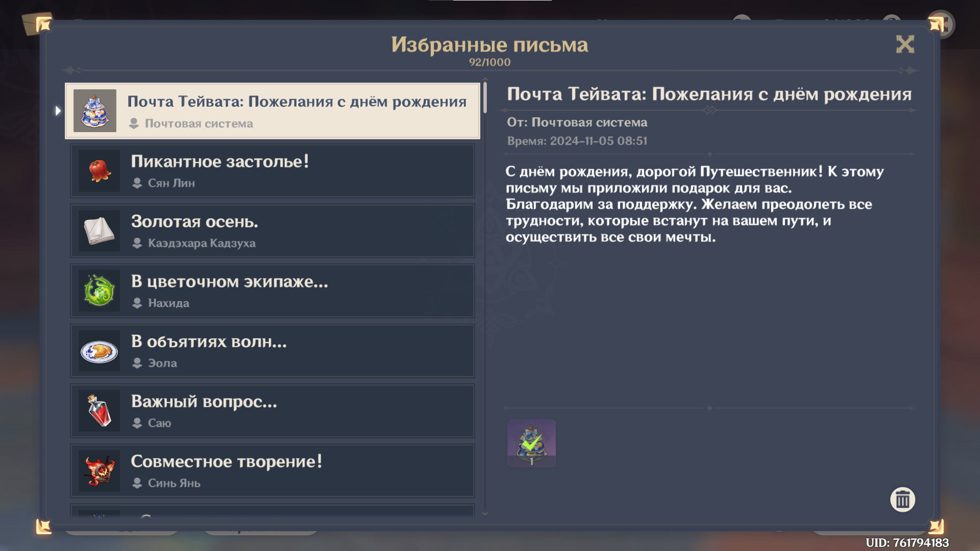The image size is (980, 551).
Task: Open the claimed birthday cake attachment
Action: (531, 443)
